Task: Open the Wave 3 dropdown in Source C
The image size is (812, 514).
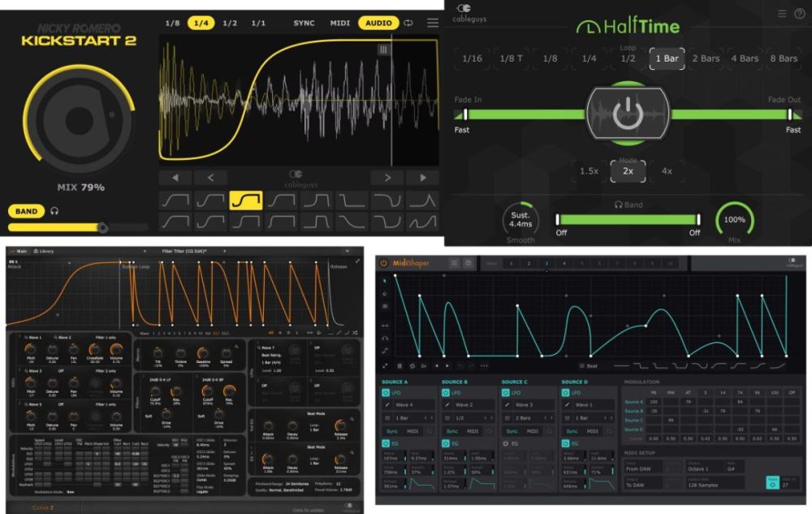Action: point(534,404)
